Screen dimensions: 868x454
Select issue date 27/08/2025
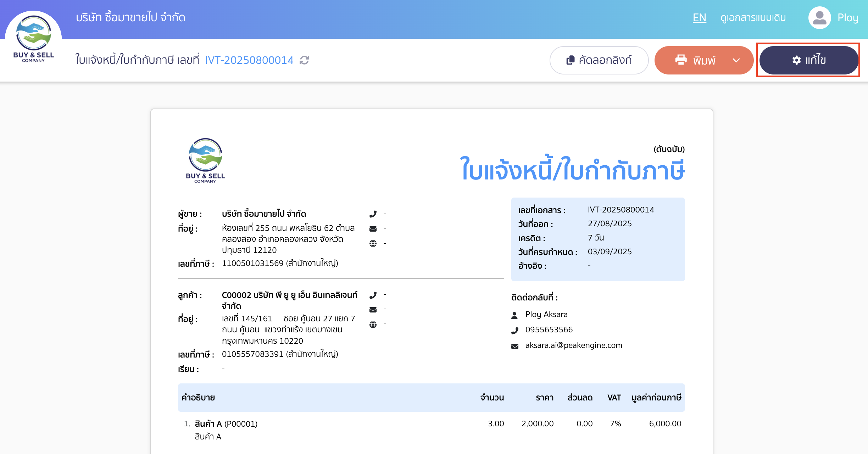point(610,224)
